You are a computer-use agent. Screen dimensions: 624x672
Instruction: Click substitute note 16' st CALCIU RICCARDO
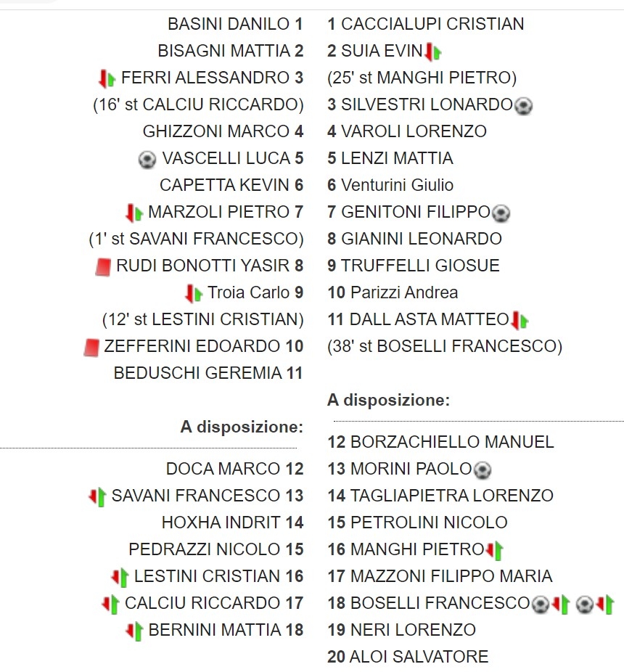(x=198, y=105)
